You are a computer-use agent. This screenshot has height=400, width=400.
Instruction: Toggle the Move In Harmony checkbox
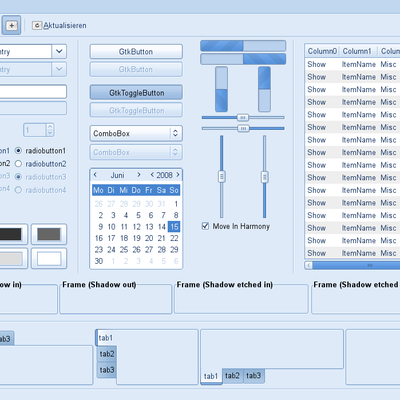pyautogui.click(x=205, y=226)
